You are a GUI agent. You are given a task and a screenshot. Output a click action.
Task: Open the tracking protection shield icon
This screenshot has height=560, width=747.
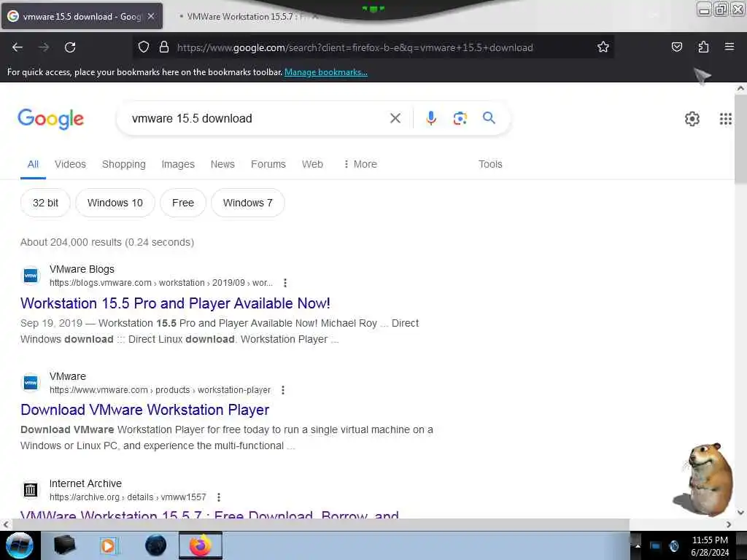coord(144,47)
